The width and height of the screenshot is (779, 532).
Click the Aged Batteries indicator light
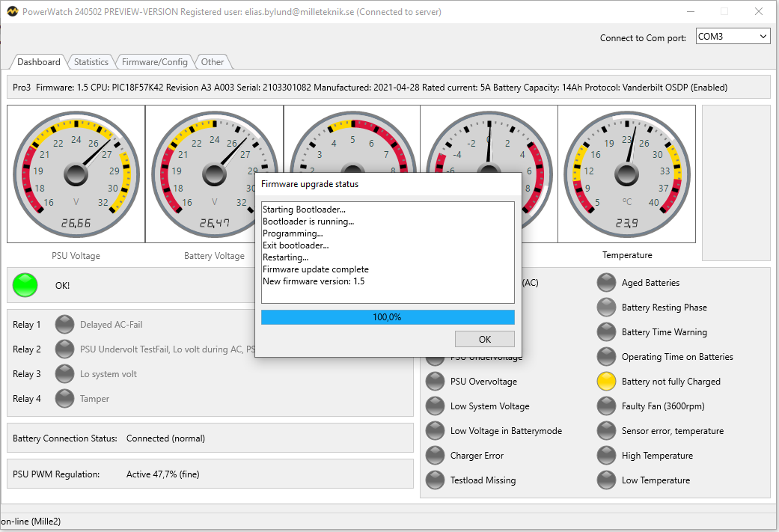click(606, 283)
